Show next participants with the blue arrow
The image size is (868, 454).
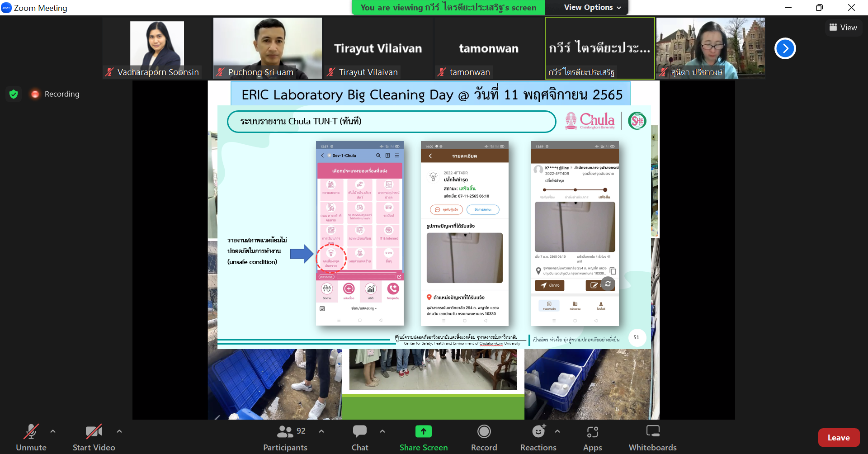(x=785, y=48)
